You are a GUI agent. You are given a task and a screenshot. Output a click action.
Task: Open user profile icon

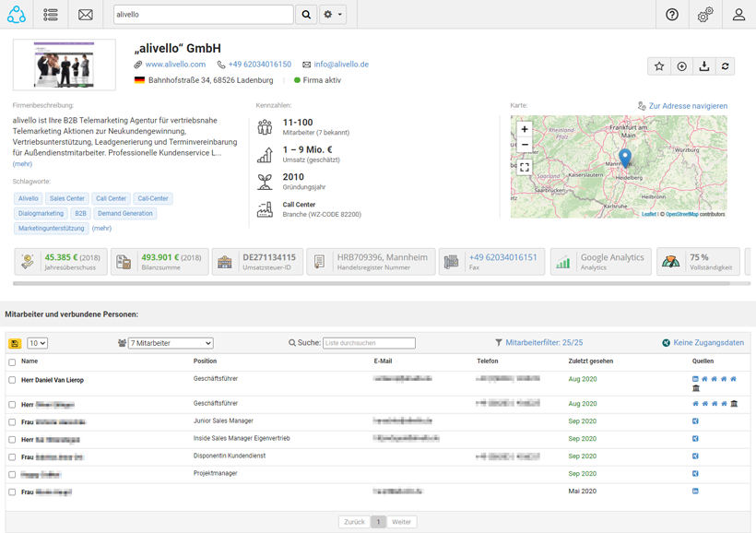pos(738,15)
